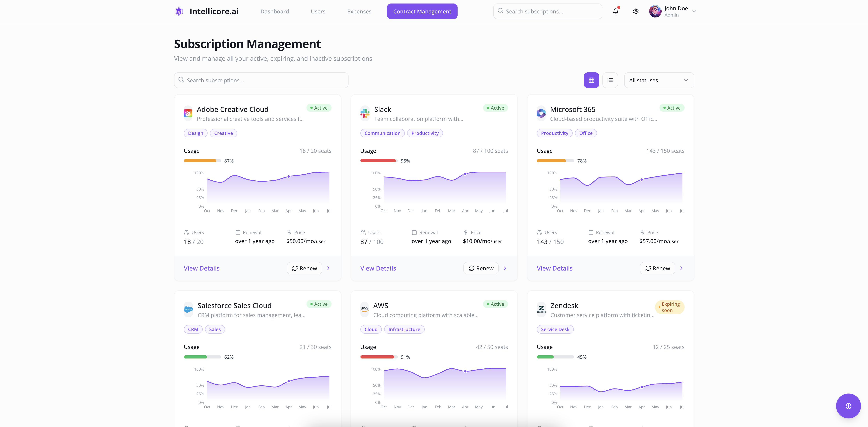The width and height of the screenshot is (868, 427).
Task: Renew the Adobe Creative Cloud subscription
Action: pos(304,268)
